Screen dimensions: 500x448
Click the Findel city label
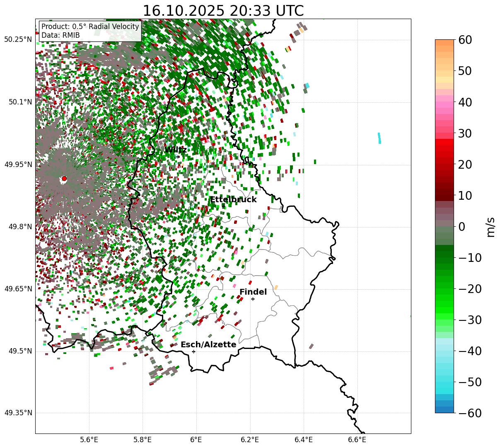(x=253, y=292)
